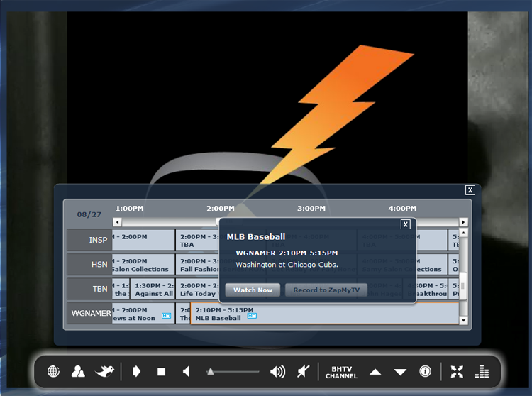532x396 pixels.
Task: Move the guide timeline right with the arrow
Action: (463, 222)
